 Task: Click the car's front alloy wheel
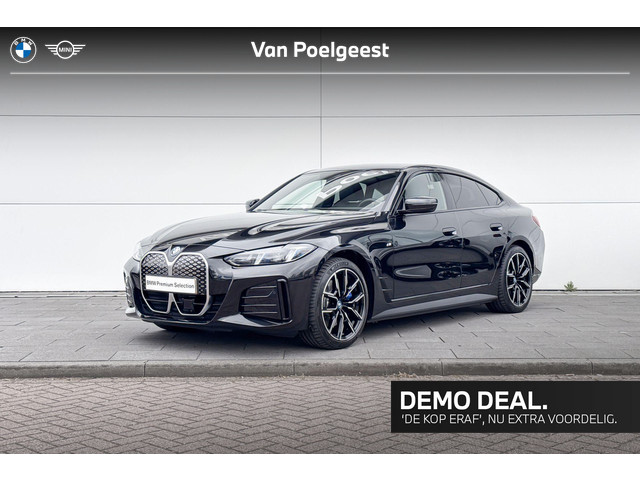(x=337, y=304)
